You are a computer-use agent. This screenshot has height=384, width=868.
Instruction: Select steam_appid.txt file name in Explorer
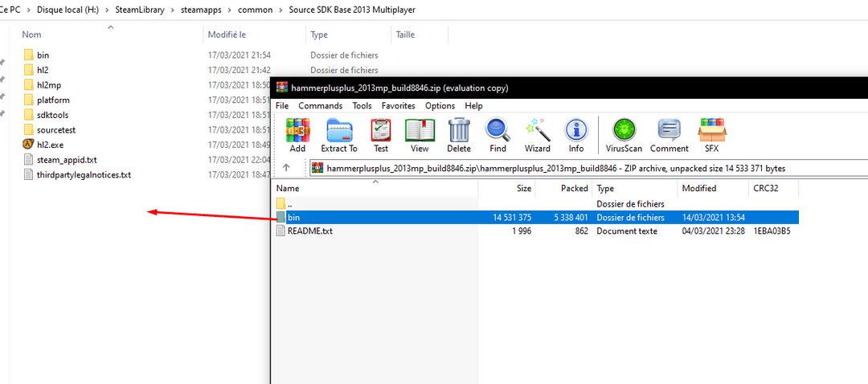pos(67,159)
